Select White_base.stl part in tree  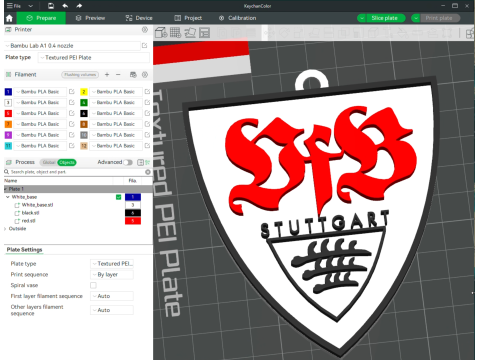(x=37, y=205)
